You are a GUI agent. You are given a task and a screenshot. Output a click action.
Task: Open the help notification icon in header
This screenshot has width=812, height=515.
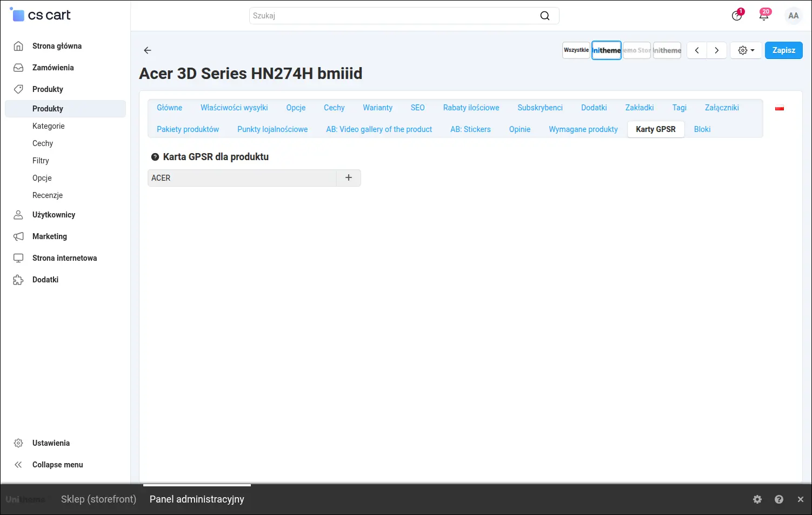(x=737, y=15)
